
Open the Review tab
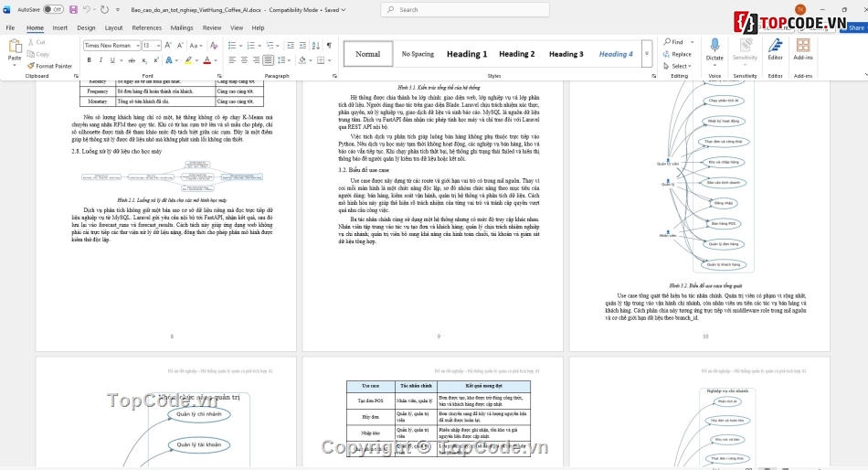point(211,27)
